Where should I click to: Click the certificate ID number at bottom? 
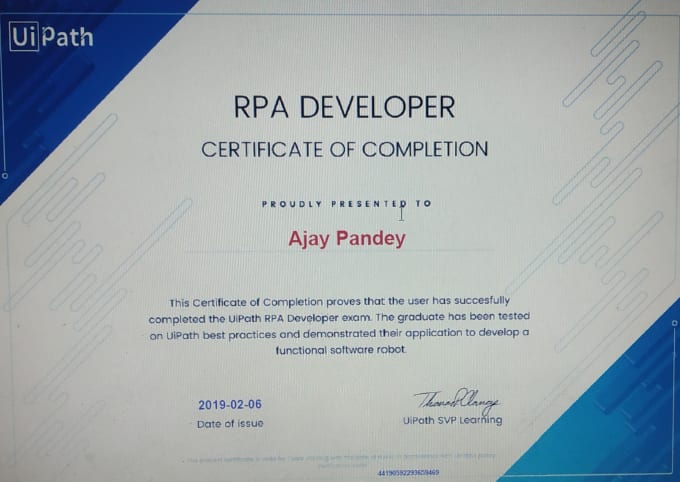[x=409, y=472]
